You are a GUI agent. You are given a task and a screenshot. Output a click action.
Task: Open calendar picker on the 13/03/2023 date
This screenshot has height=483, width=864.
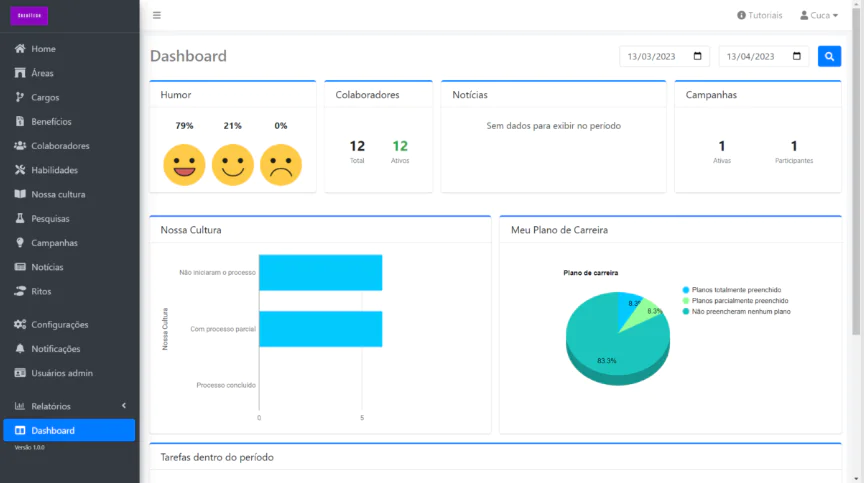(x=698, y=57)
